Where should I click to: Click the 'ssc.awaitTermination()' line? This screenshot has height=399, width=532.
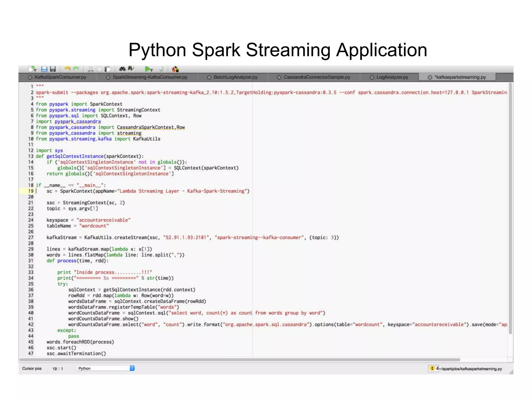click(x=76, y=354)
